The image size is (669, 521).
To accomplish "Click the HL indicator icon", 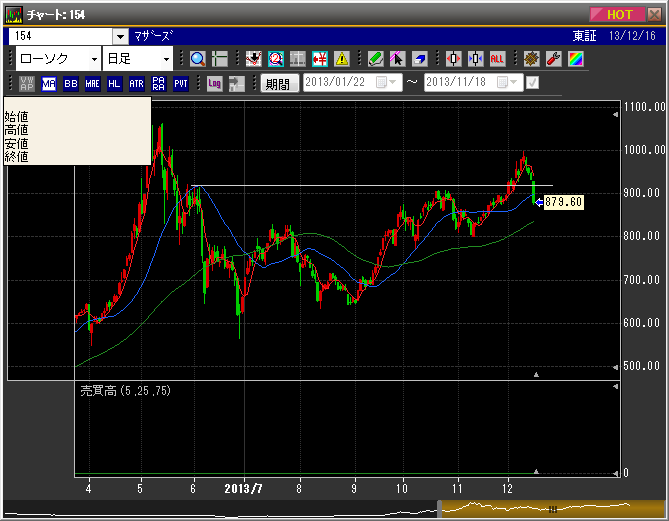I will pos(114,84).
